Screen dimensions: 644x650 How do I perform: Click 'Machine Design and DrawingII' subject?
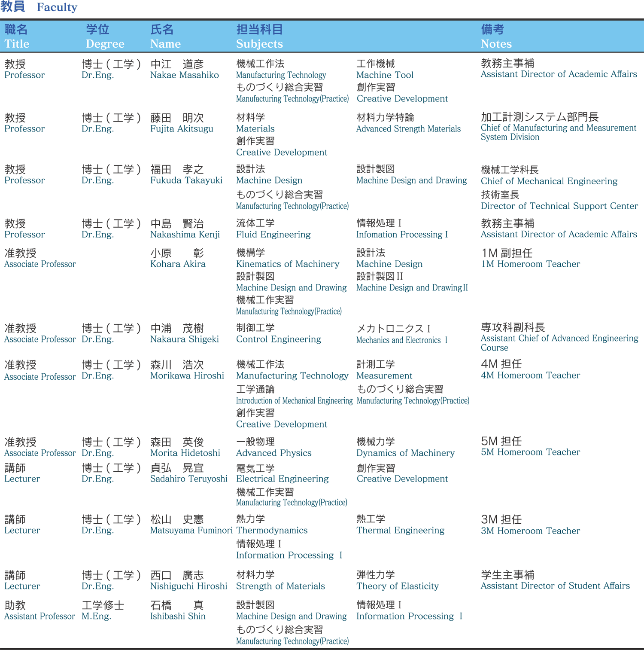[x=412, y=288]
